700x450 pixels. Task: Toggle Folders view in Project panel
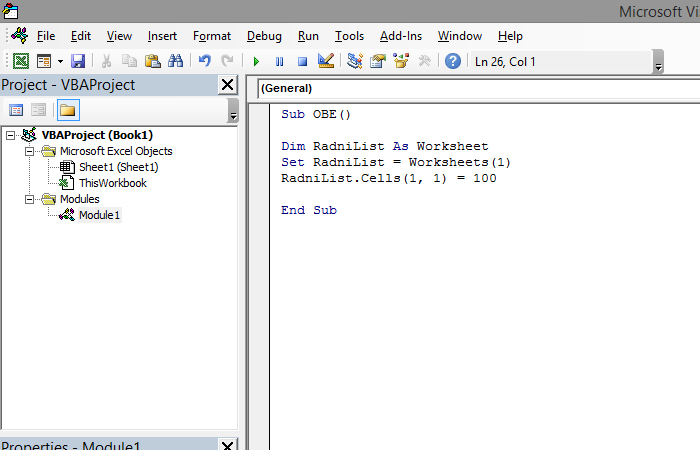tap(68, 110)
